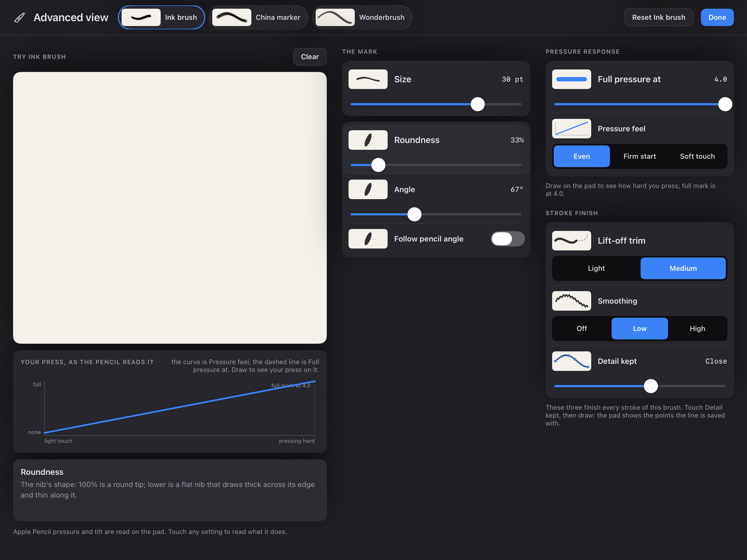Viewport: 747px width, 560px height.
Task: Click the Detail kept points icon
Action: (x=572, y=361)
